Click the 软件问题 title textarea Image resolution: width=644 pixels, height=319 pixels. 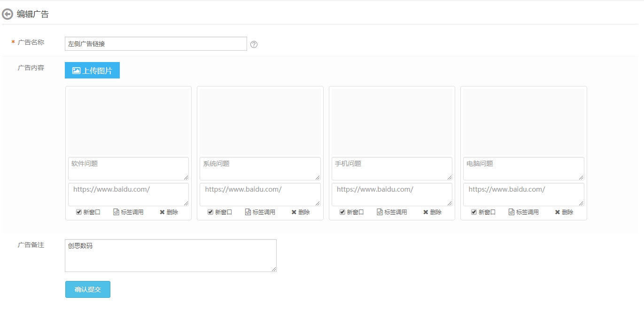click(x=128, y=169)
